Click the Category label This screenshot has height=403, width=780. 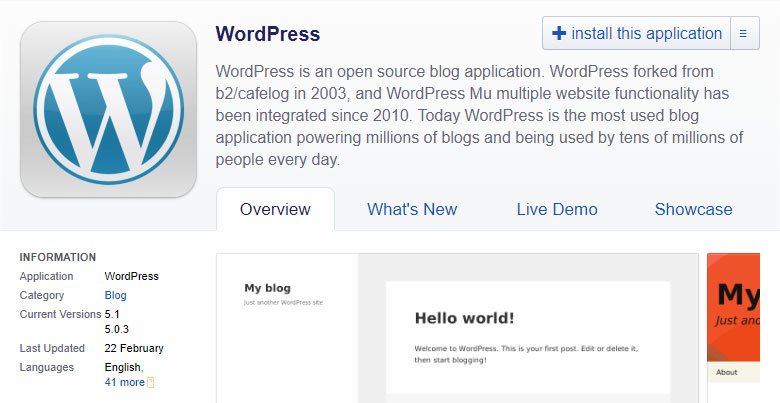42,295
